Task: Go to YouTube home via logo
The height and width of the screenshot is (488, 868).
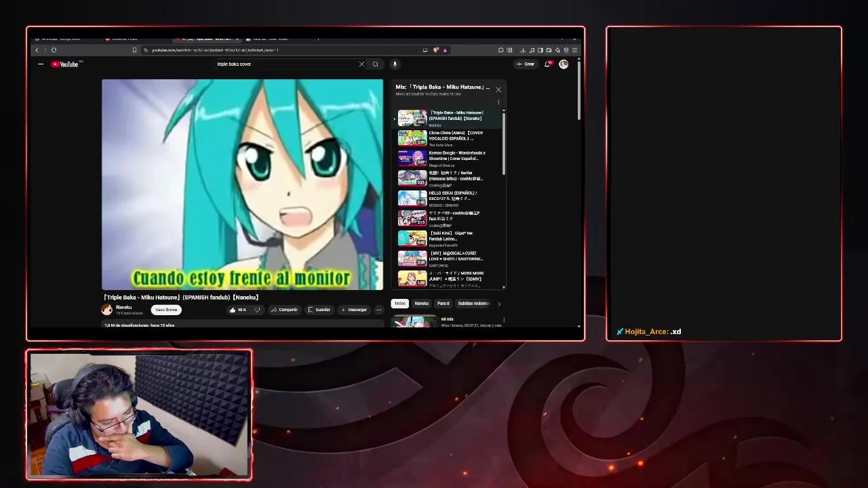Action: [66, 64]
